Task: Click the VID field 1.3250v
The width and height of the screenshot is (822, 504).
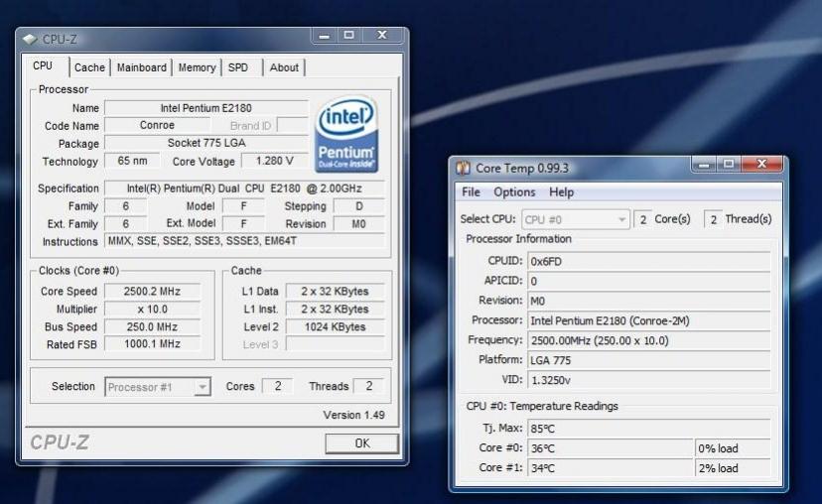Action: pyautogui.click(x=649, y=380)
